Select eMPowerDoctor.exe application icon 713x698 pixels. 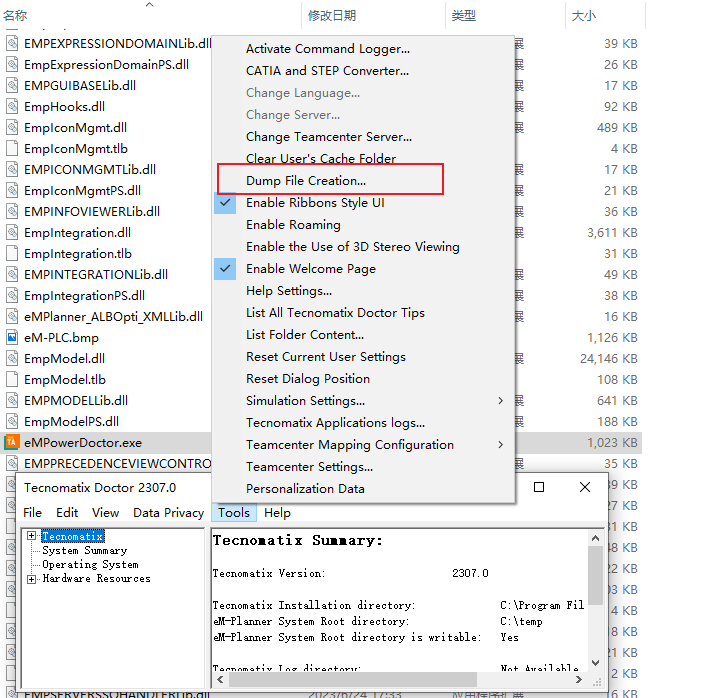[12, 442]
